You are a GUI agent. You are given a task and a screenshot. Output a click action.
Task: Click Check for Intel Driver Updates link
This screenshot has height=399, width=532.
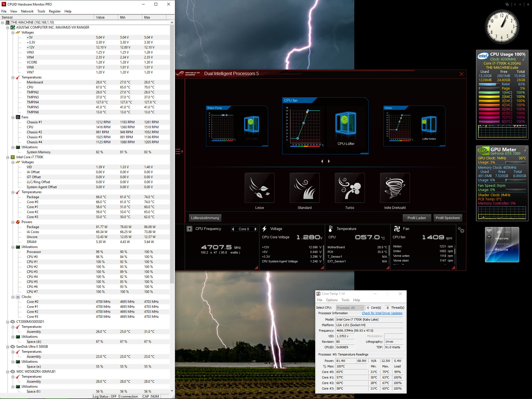tap(382, 313)
